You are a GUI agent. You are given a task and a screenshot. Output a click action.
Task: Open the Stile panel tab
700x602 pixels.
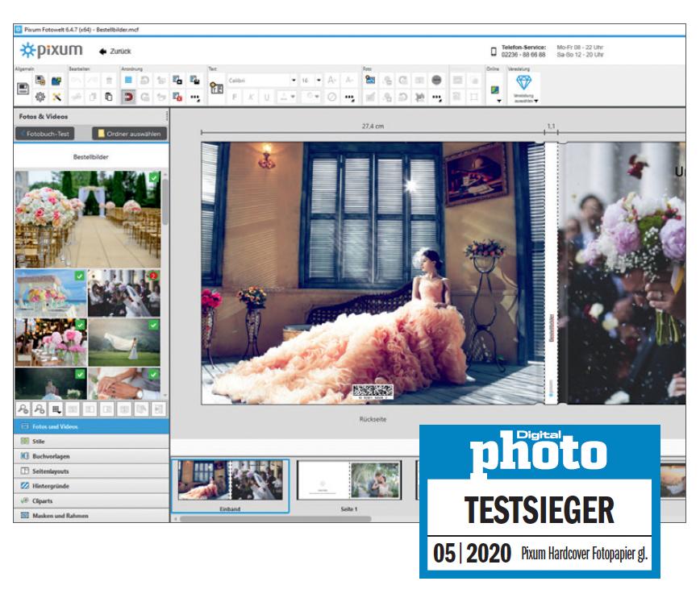click(x=91, y=441)
